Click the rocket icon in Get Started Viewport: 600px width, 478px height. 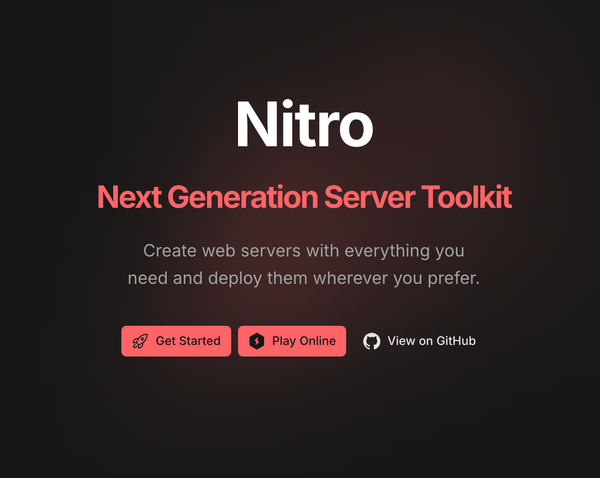pyautogui.click(x=140, y=341)
